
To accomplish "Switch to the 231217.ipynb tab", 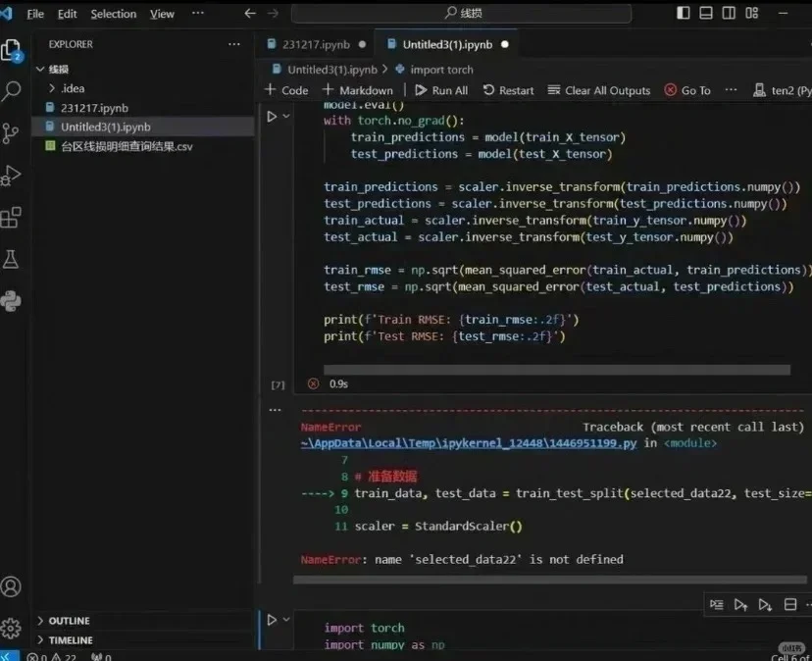I will click(316, 44).
